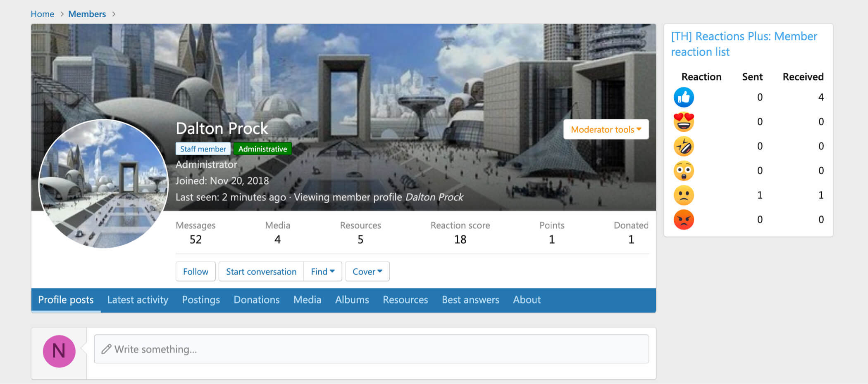
Task: Click the Media count 4
Action: pos(278,239)
